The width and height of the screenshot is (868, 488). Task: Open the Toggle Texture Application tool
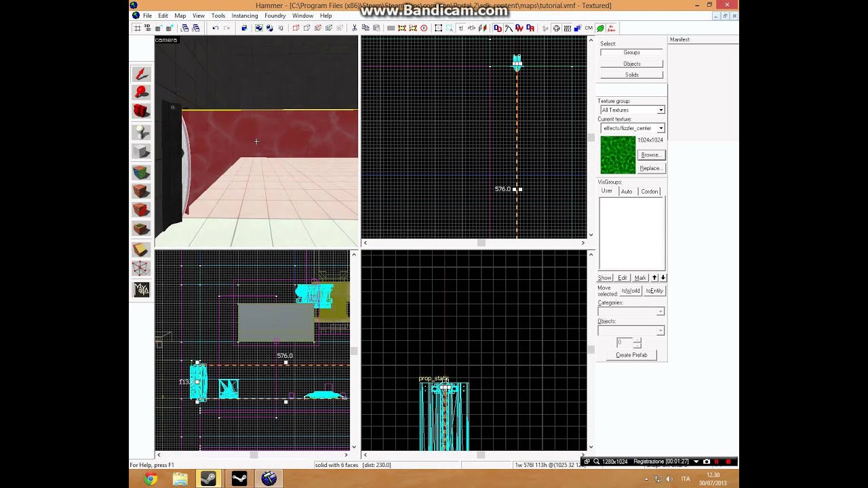pyautogui.click(x=141, y=172)
